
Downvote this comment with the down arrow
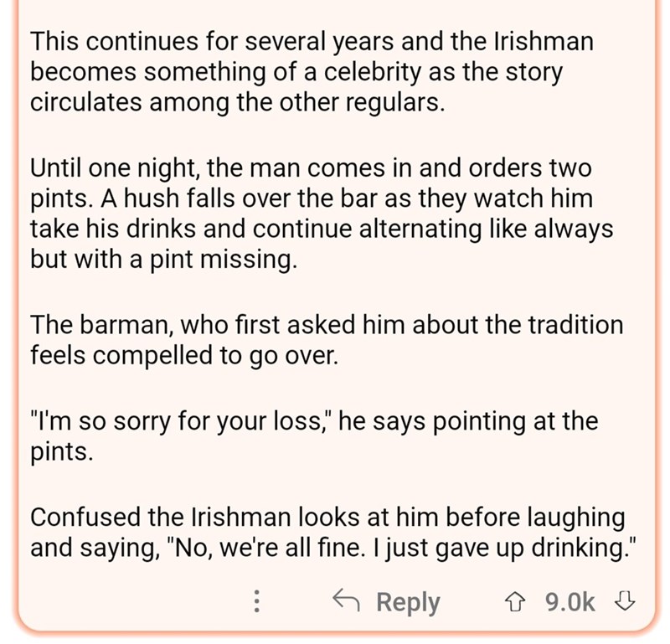[x=625, y=600]
